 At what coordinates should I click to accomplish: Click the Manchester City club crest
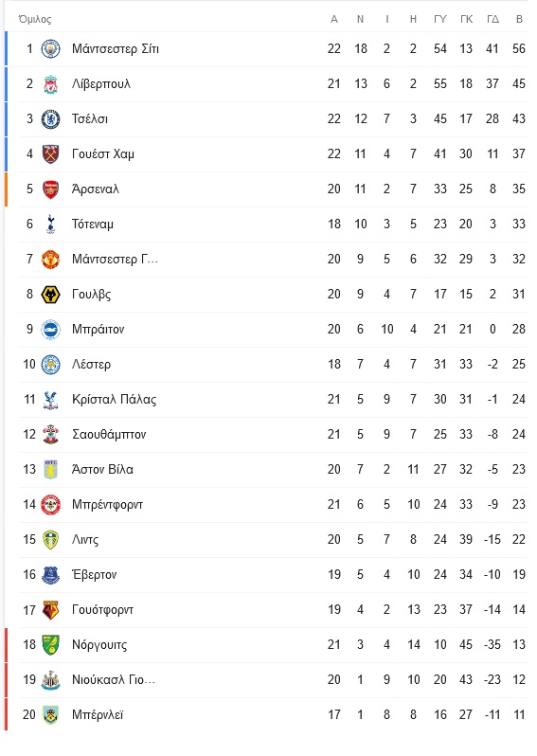tap(50, 48)
